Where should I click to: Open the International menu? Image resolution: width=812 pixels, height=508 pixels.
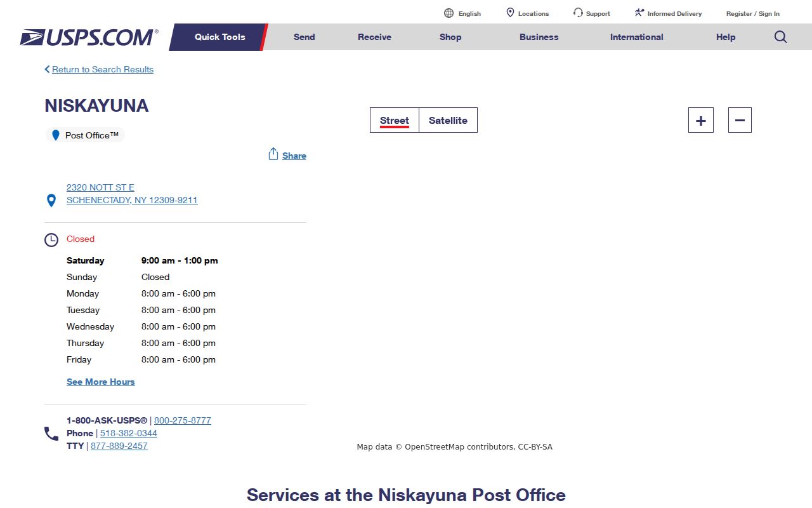637,37
